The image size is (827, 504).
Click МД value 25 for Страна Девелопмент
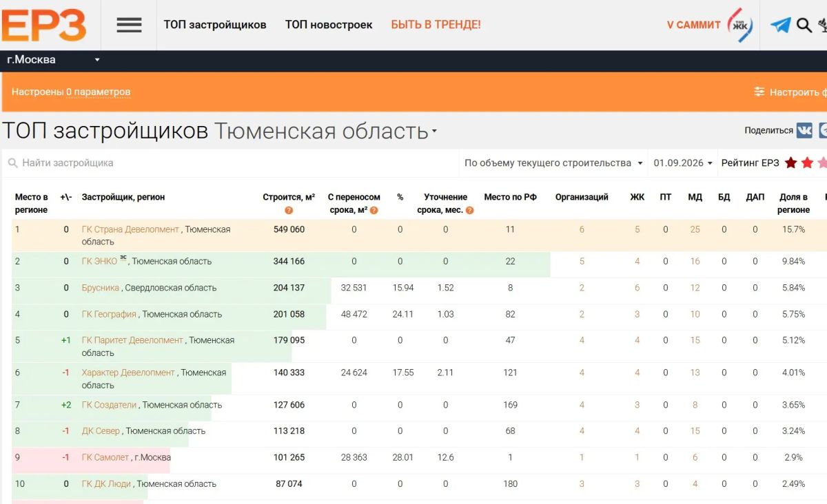(695, 229)
